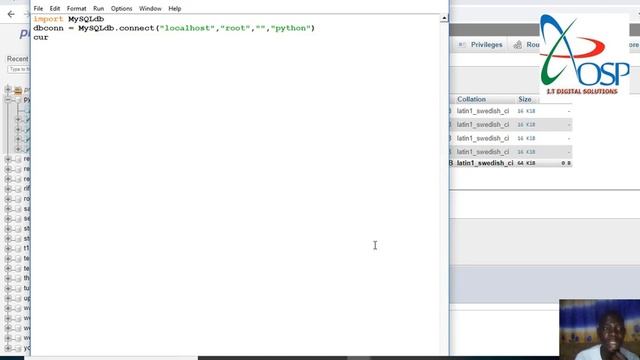The width and height of the screenshot is (640, 360).
Task: Open the Format menu in IDLE editor
Action: [76, 8]
